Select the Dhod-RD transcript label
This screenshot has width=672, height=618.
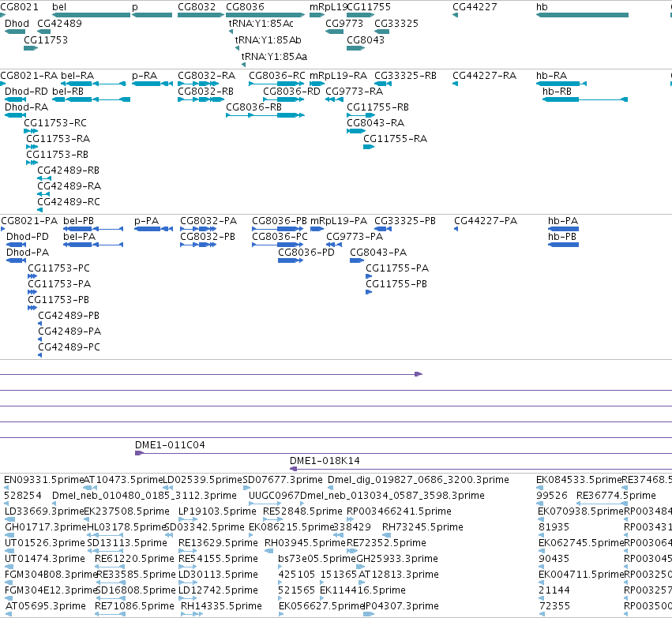pos(26,92)
